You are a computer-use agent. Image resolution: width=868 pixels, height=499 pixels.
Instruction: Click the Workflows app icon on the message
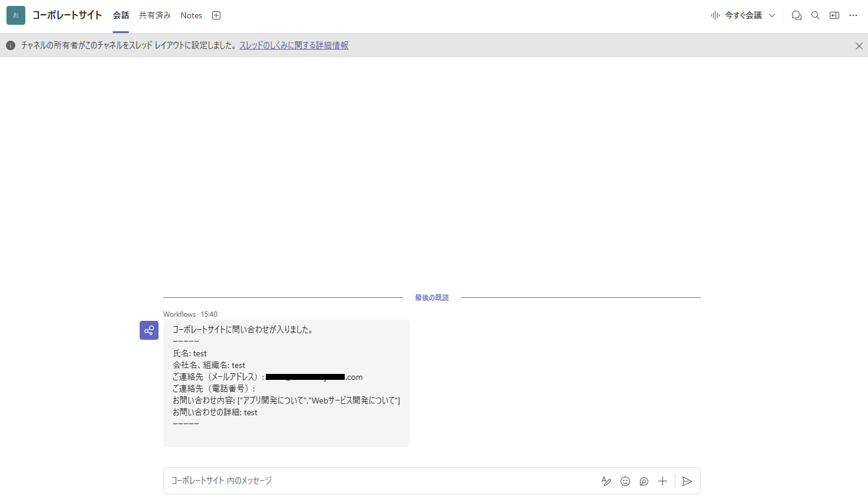tap(148, 330)
